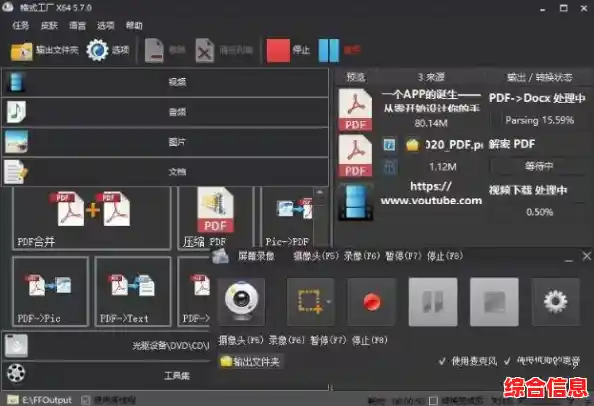Open the 任务 menu
This screenshot has width=594, height=406.
click(20, 25)
